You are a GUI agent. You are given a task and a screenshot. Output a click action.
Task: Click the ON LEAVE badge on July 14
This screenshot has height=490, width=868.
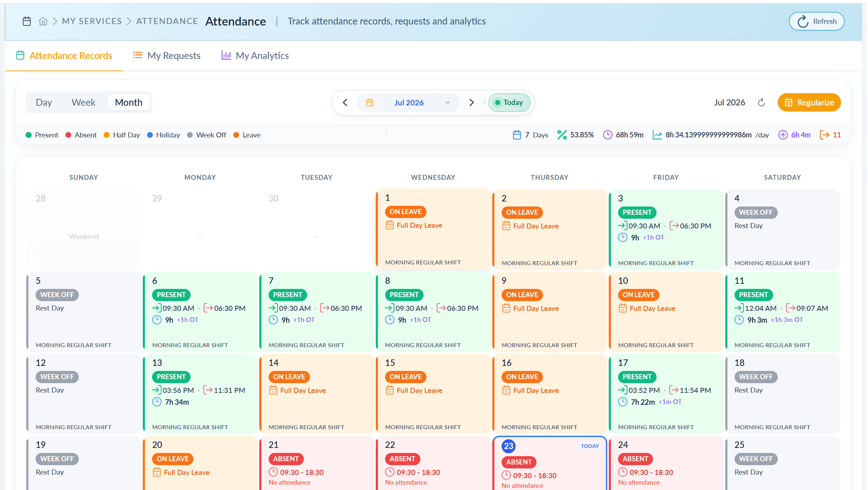[x=289, y=377]
